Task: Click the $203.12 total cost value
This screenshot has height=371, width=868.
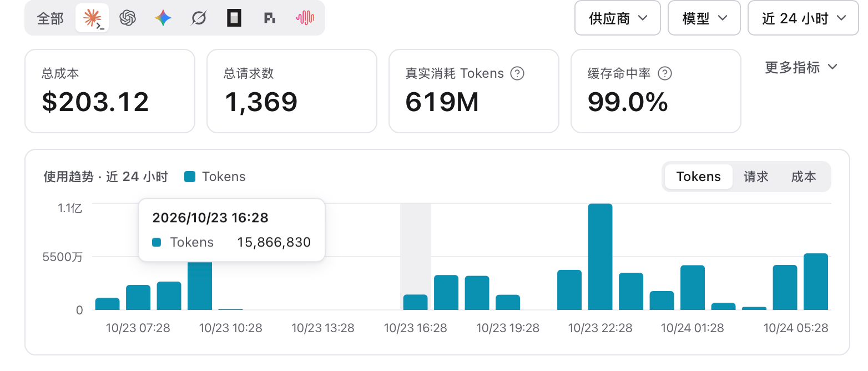Action: [95, 102]
